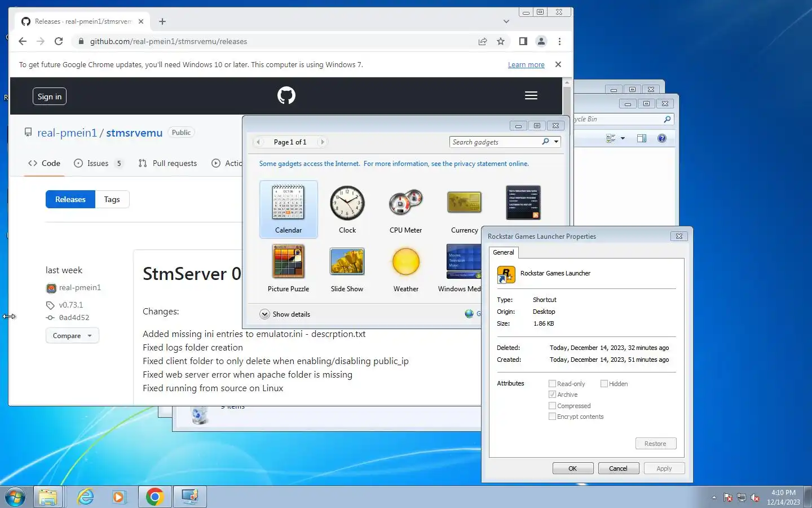This screenshot has width=812, height=508.
Task: Open GitHub hamburger navigation menu
Action: click(531, 95)
